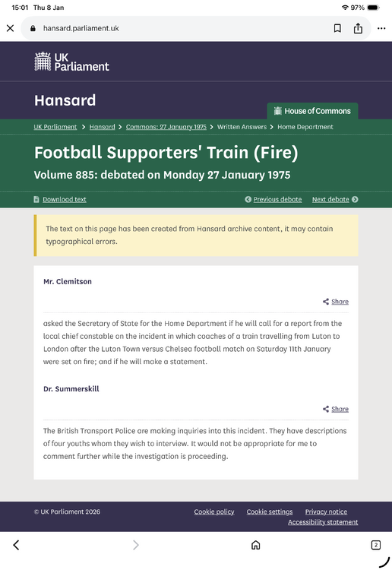Close the page with the X icon
The height and width of the screenshot is (570, 392).
(x=10, y=28)
